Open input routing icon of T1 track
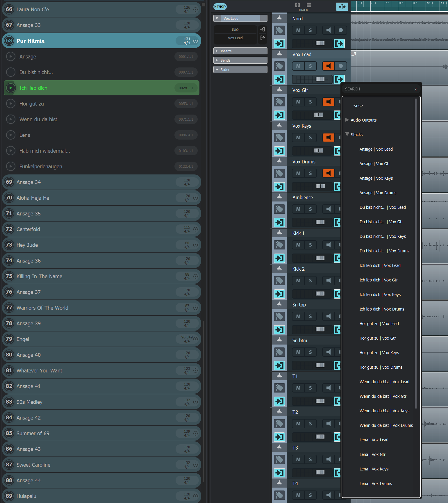This screenshot has height=503, width=448. [279, 401]
